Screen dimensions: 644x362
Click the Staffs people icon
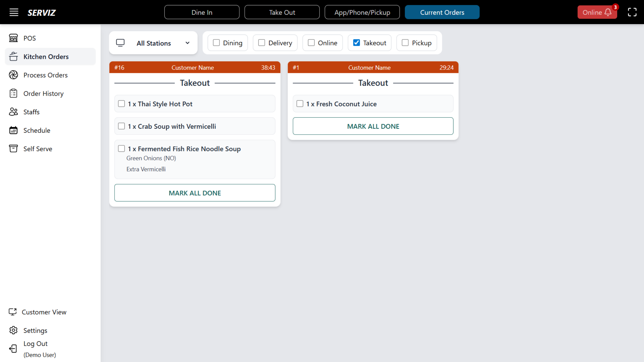click(x=13, y=112)
